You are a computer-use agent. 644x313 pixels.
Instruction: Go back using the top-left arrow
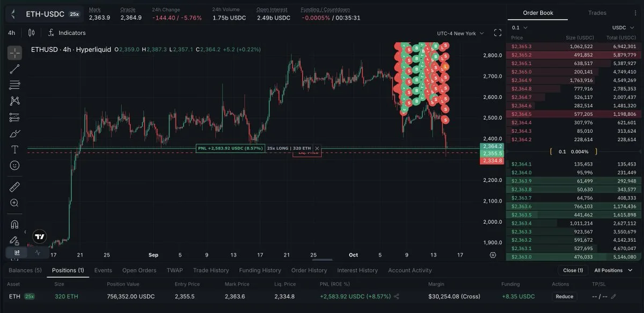[x=12, y=13]
